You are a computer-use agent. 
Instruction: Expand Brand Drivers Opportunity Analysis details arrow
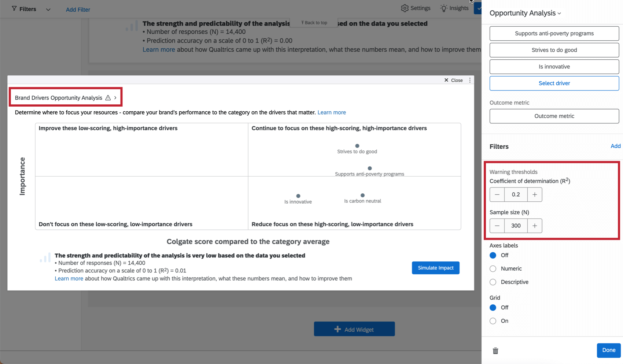click(115, 98)
